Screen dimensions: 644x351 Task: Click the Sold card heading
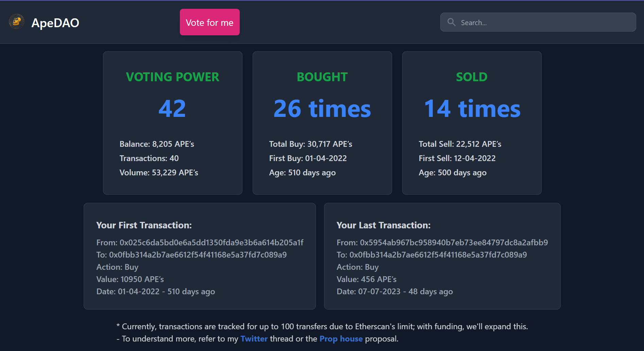472,77
